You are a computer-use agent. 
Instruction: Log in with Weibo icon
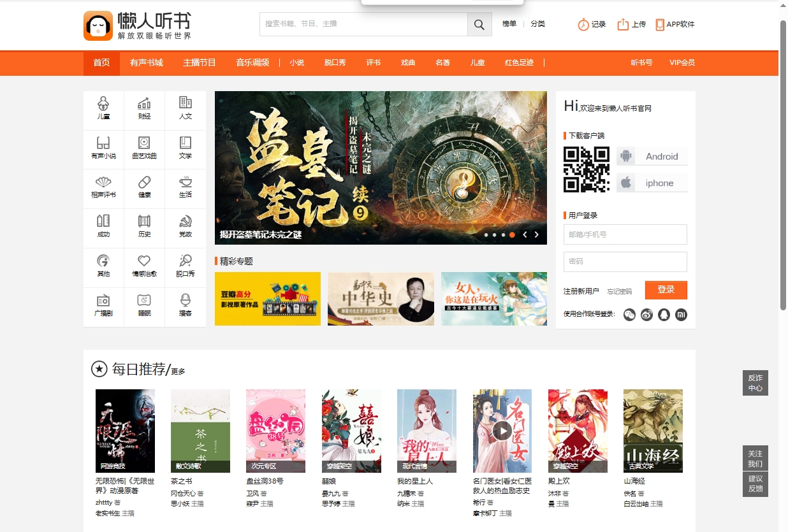click(646, 315)
